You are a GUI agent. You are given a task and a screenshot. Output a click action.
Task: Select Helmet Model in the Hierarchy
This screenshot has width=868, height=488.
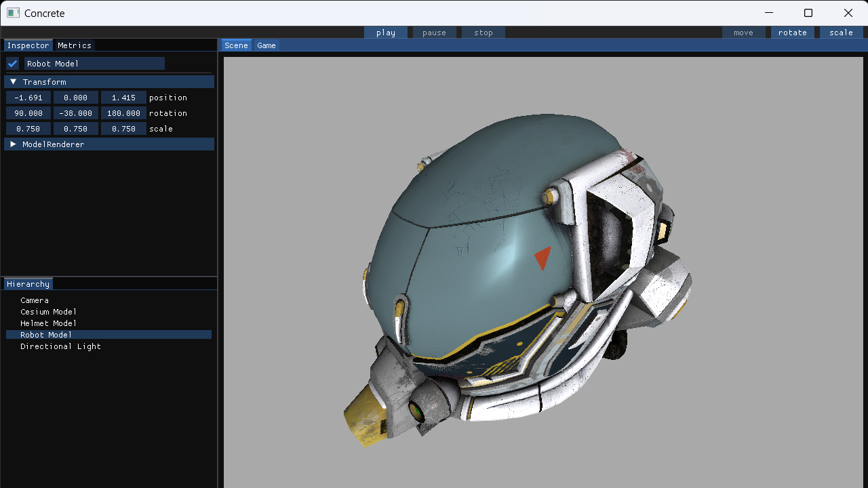(48, 323)
